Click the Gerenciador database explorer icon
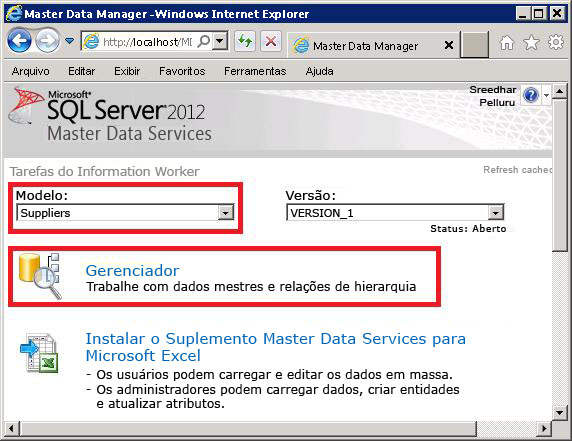The width and height of the screenshot is (572, 441). (39, 276)
